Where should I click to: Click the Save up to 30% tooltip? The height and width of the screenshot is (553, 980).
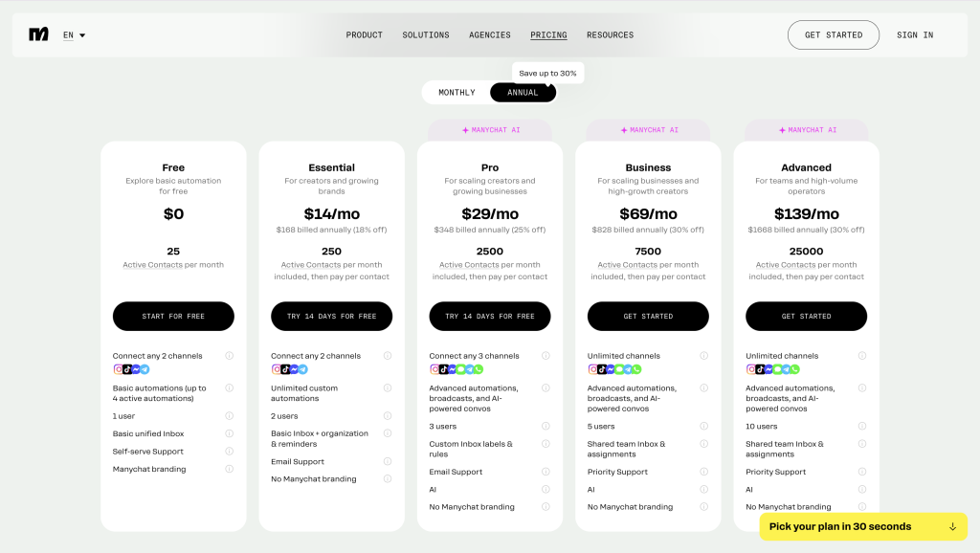tap(547, 73)
